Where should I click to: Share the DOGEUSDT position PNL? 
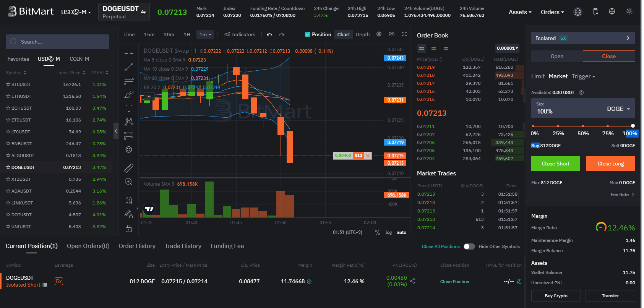click(412, 281)
